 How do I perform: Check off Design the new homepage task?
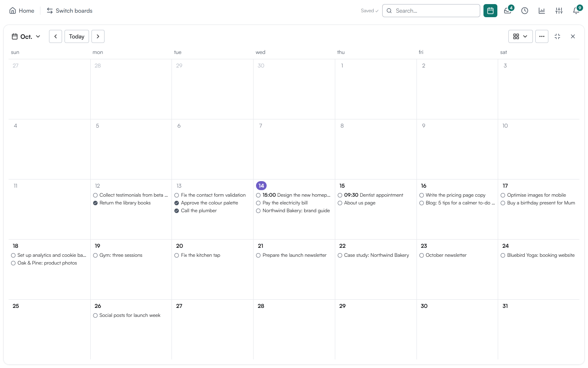point(258,195)
